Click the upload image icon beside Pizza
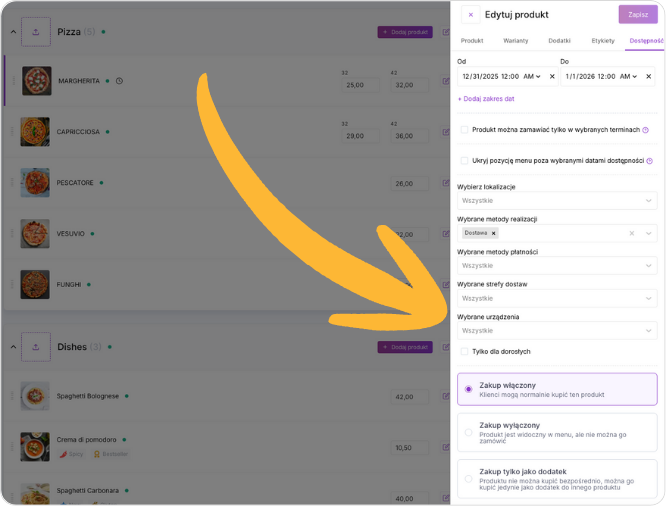This screenshot has width=666, height=506. click(36, 32)
